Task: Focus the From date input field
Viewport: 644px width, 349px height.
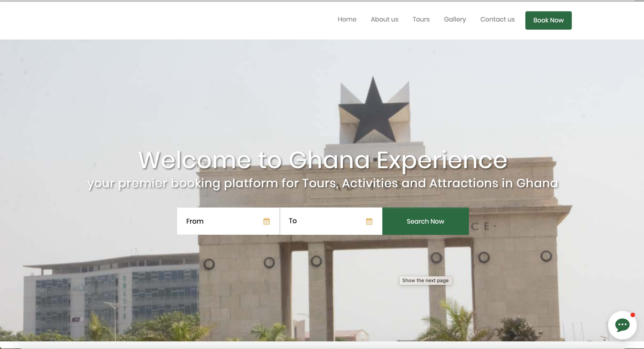Action: pyautogui.click(x=228, y=221)
